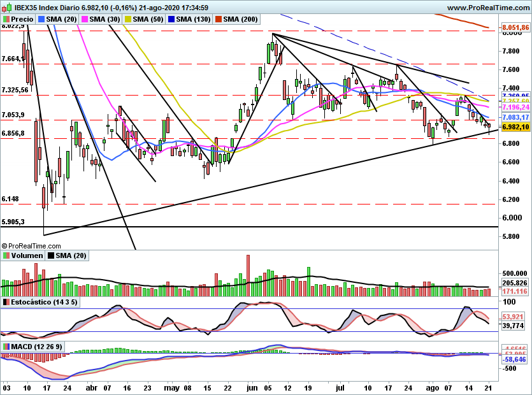532x395 pixels.
Task: Click the SMA (50) yellow legend icon
Action: click(128, 19)
